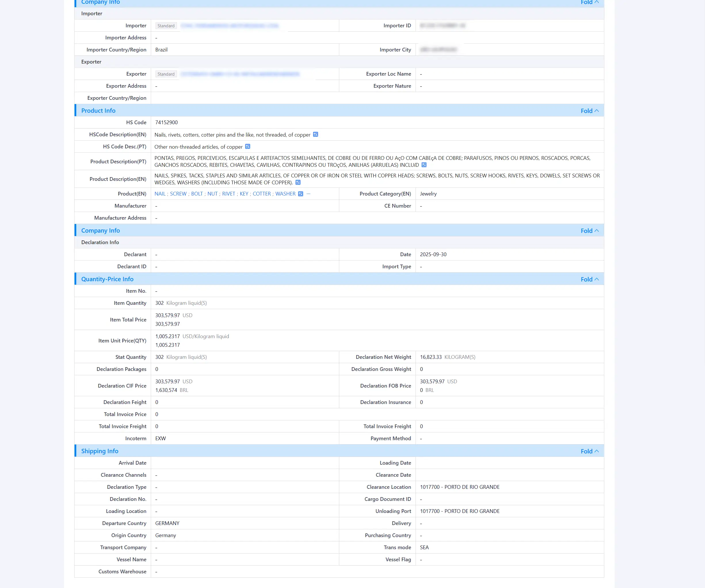Open the WASHER product link
The width and height of the screenshot is (705, 588).
pyautogui.click(x=285, y=194)
